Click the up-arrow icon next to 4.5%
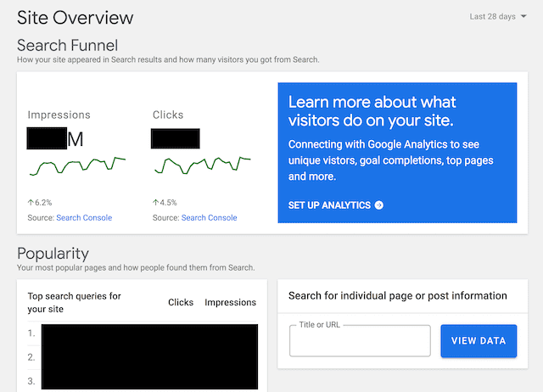Image resolution: width=543 pixels, height=392 pixels. tap(155, 203)
